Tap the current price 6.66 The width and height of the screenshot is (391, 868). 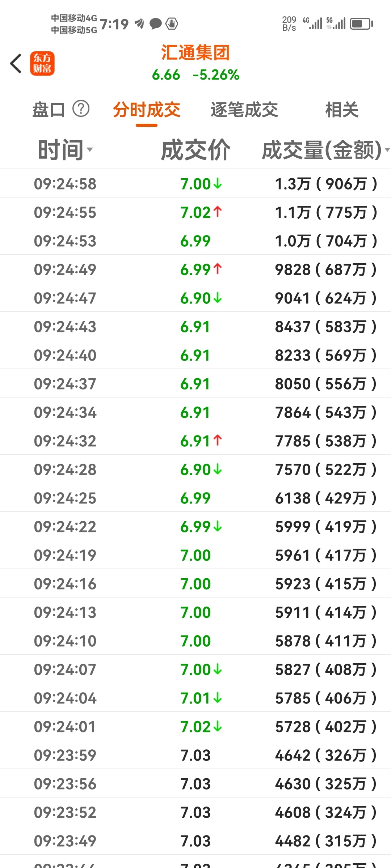tap(166, 75)
